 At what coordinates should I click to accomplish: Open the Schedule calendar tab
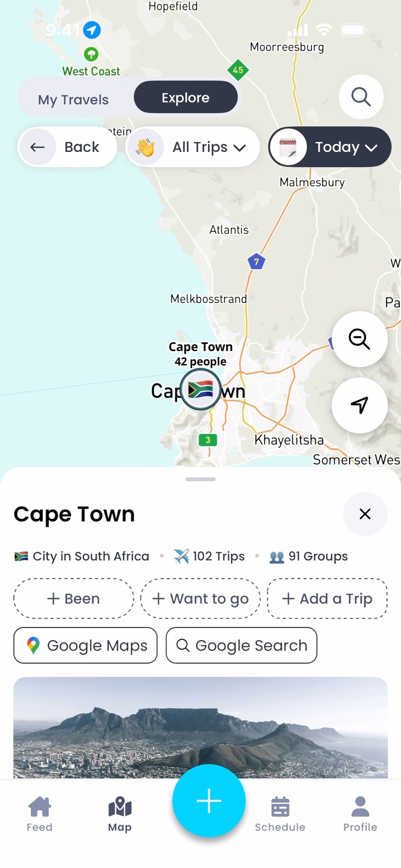point(280,813)
